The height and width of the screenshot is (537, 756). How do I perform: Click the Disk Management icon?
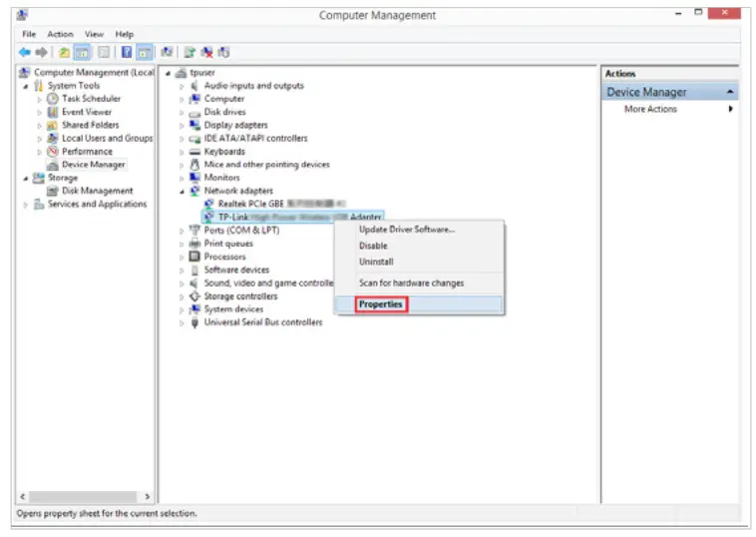click(53, 191)
